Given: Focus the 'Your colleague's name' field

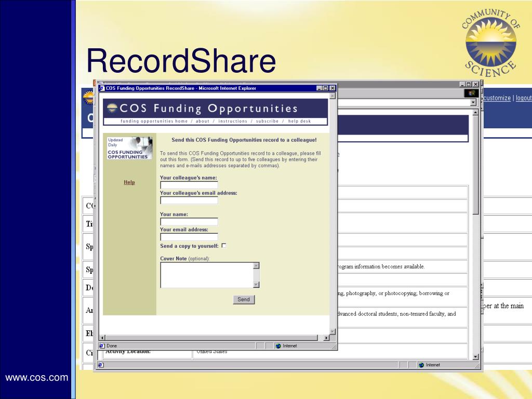Looking at the screenshot, I should 189,185.
